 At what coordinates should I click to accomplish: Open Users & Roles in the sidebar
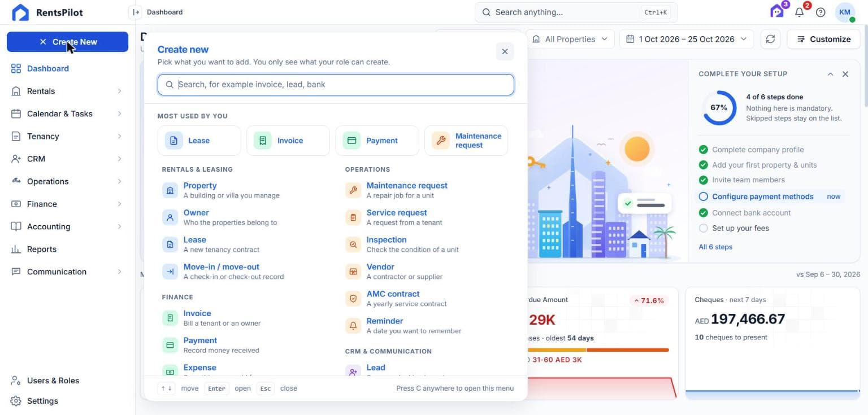[x=67, y=381]
